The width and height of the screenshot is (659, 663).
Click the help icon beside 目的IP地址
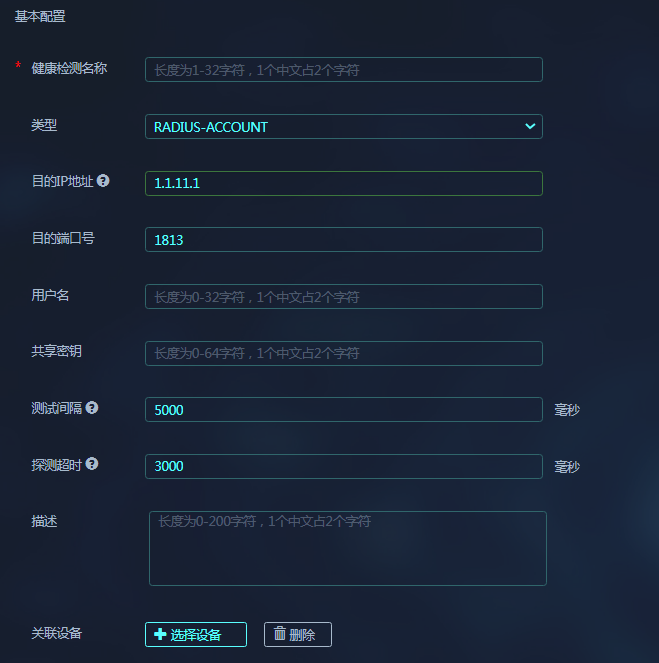point(103,181)
